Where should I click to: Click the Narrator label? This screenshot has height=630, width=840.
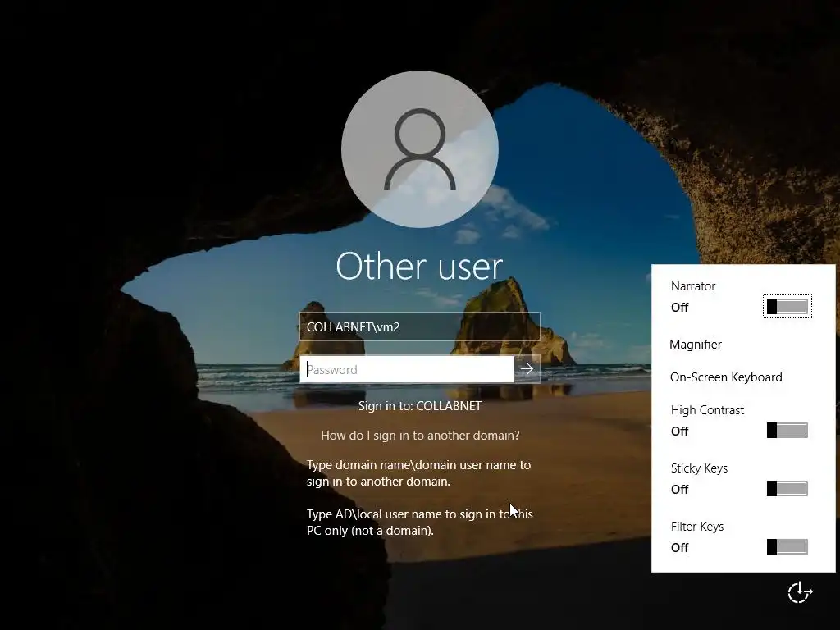coord(692,286)
